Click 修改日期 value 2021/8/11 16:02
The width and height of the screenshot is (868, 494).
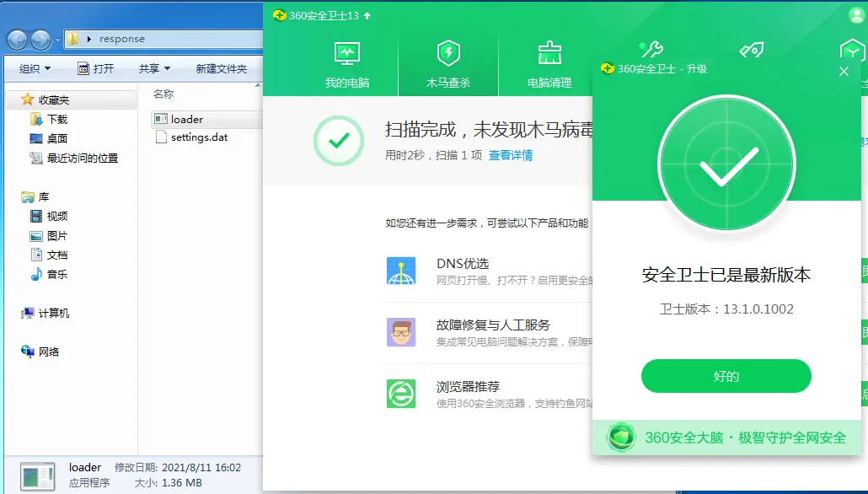[201, 467]
